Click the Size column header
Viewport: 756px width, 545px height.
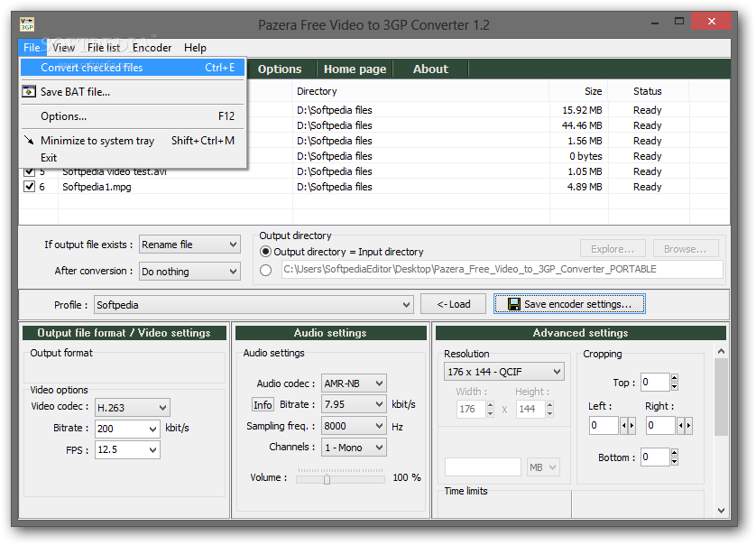point(578,91)
